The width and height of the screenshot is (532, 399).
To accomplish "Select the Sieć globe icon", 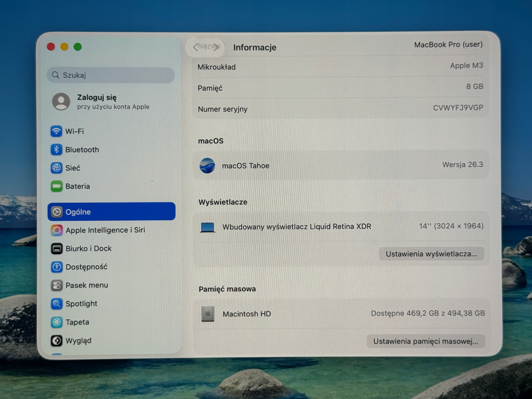I will pos(57,168).
